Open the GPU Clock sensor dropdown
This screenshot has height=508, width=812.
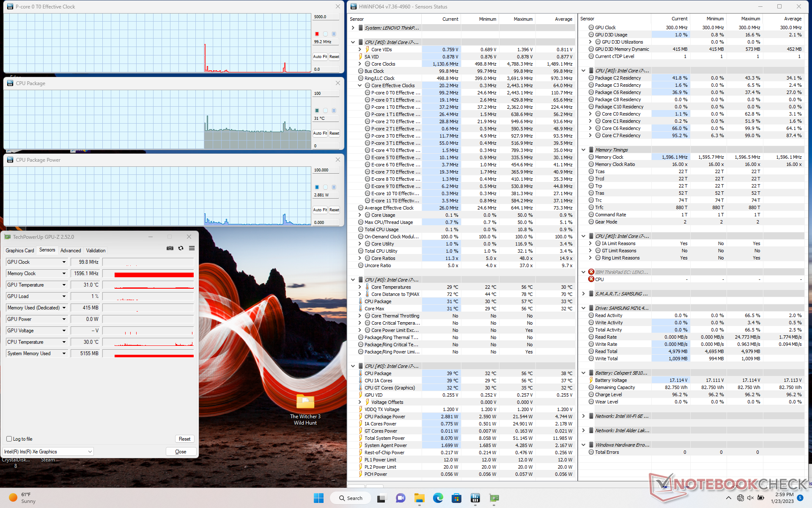(x=64, y=262)
